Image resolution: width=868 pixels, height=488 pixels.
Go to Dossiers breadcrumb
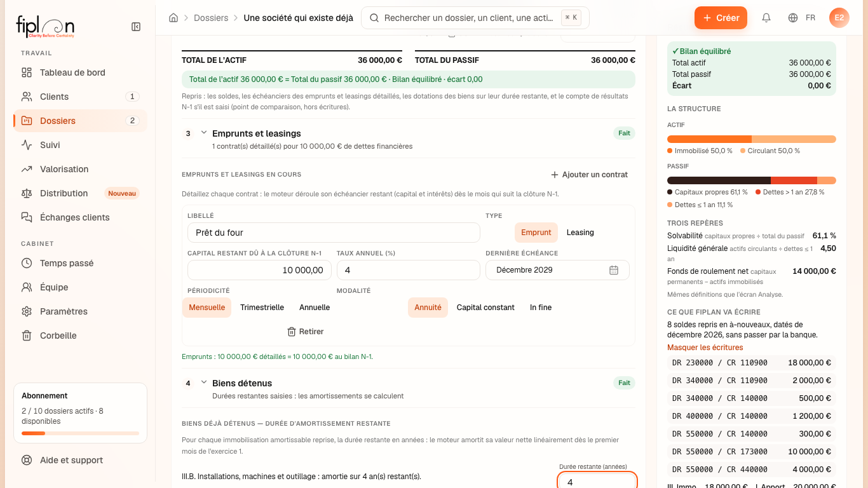coord(211,18)
